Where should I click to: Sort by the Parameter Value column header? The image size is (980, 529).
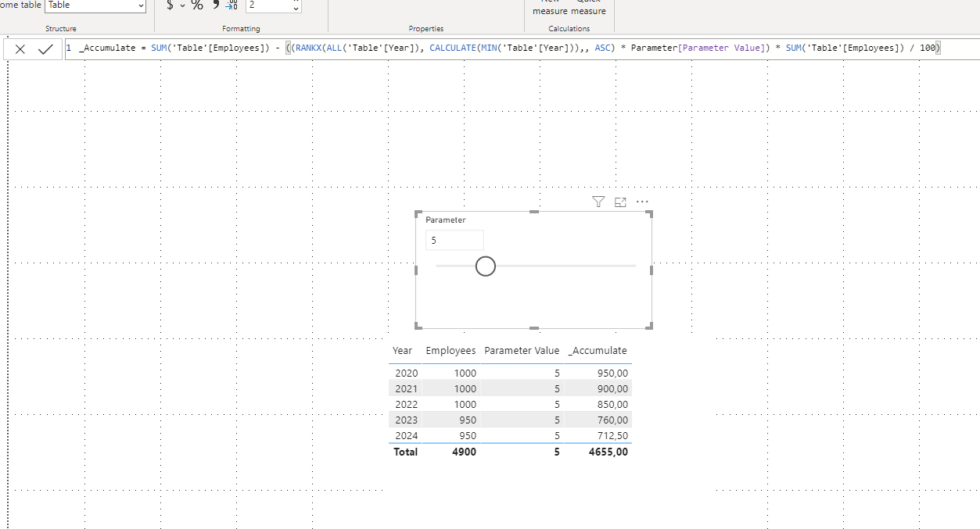522,351
